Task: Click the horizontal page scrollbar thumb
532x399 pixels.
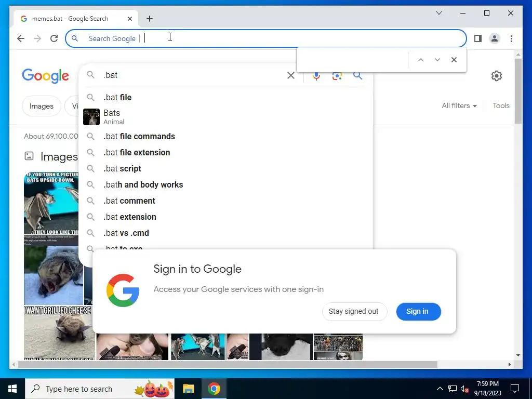Action: 228,364
